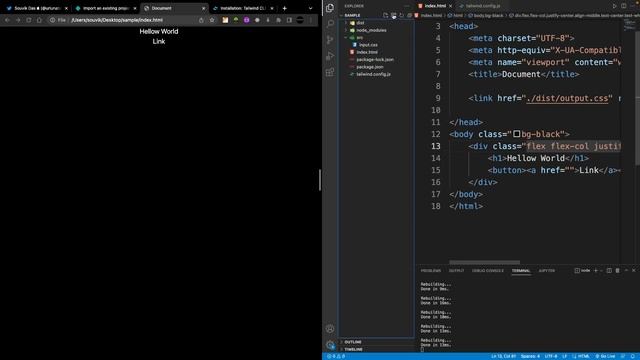Open input.css in Explorer
Image resolution: width=640 pixels, height=360 pixels.
click(376, 45)
